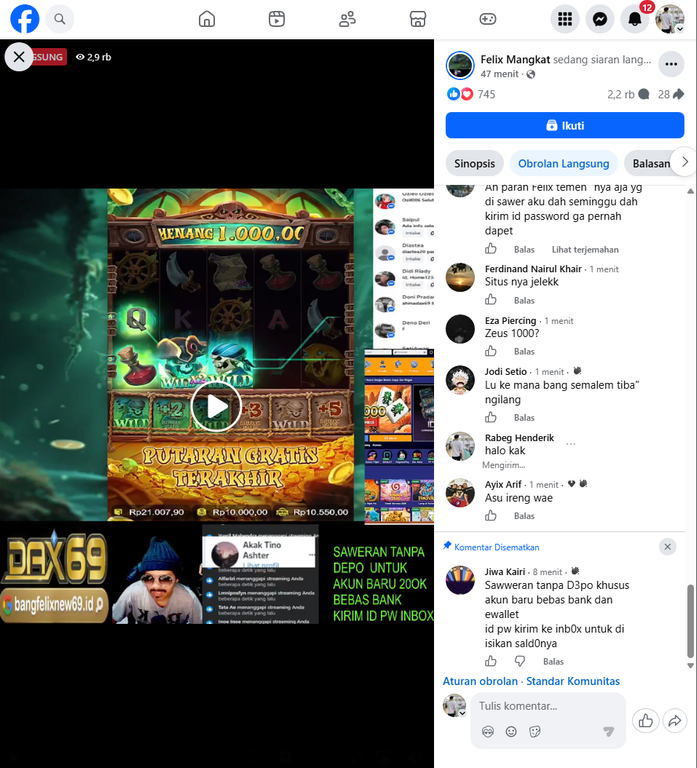Like the live video with thumbs-up button
The height and width of the screenshot is (768, 697).
coord(646,720)
